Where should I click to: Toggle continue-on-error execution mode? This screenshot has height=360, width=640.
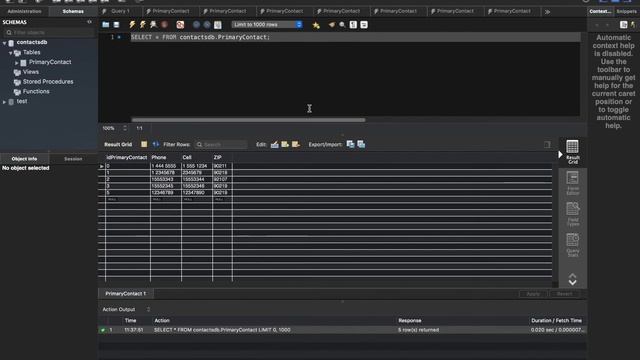(x=180, y=25)
